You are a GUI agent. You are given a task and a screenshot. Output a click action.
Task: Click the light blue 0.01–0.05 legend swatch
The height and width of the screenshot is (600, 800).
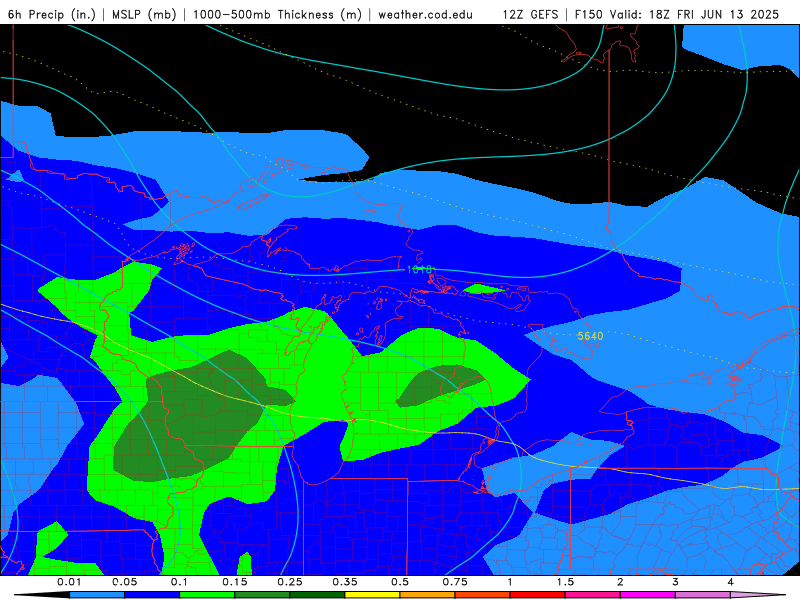pos(97,595)
